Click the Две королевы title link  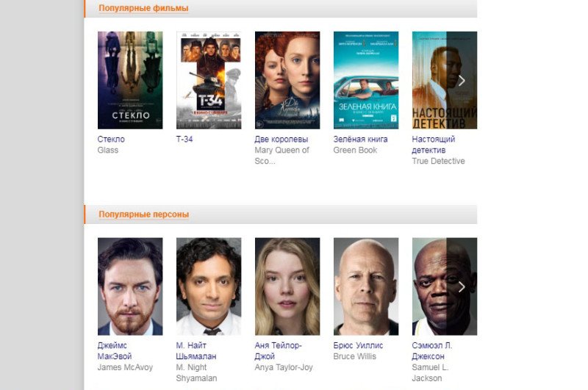282,139
